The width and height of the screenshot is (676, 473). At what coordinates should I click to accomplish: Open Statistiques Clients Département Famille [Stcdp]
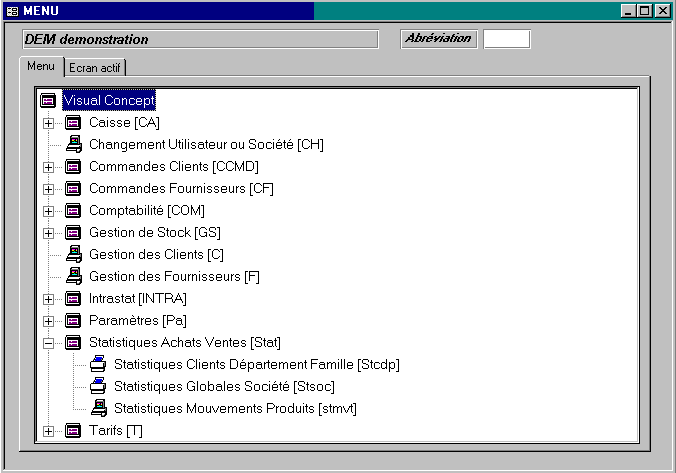(257, 365)
